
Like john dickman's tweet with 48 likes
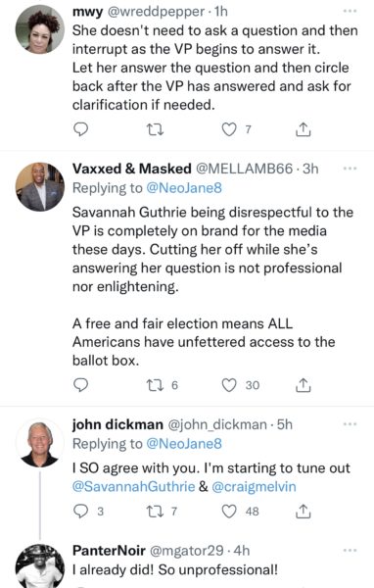pos(229,512)
